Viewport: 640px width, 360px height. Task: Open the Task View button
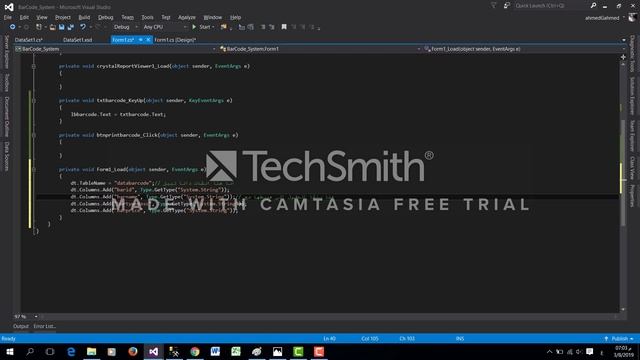(50, 351)
